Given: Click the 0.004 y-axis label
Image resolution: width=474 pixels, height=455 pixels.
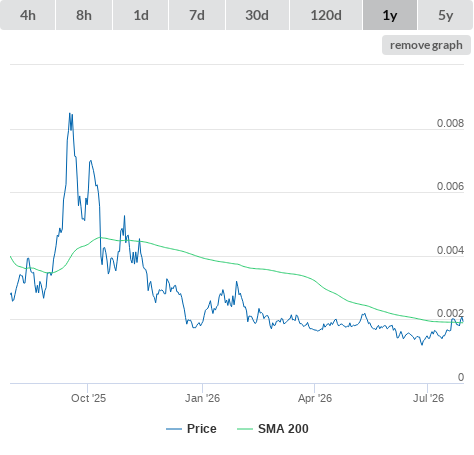Looking at the screenshot, I should (x=450, y=250).
